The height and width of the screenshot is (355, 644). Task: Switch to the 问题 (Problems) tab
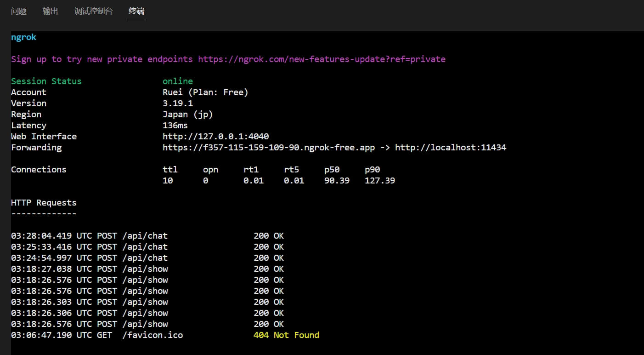coord(18,11)
